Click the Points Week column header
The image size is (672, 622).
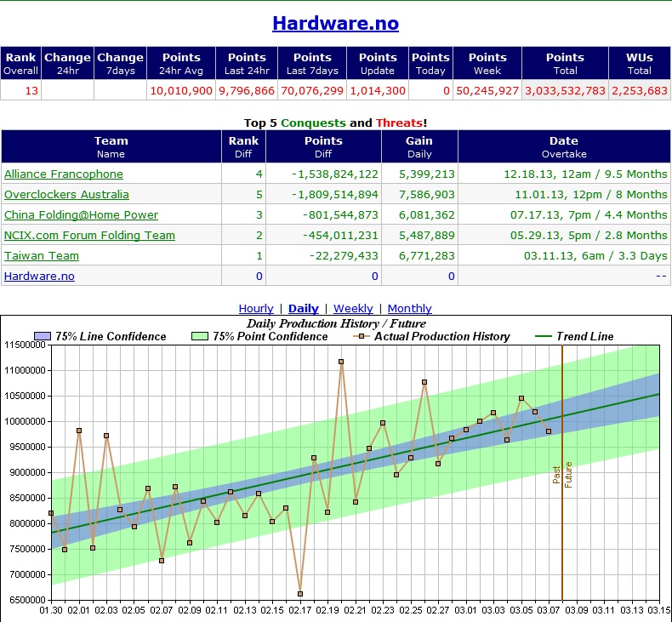pyautogui.click(x=487, y=64)
